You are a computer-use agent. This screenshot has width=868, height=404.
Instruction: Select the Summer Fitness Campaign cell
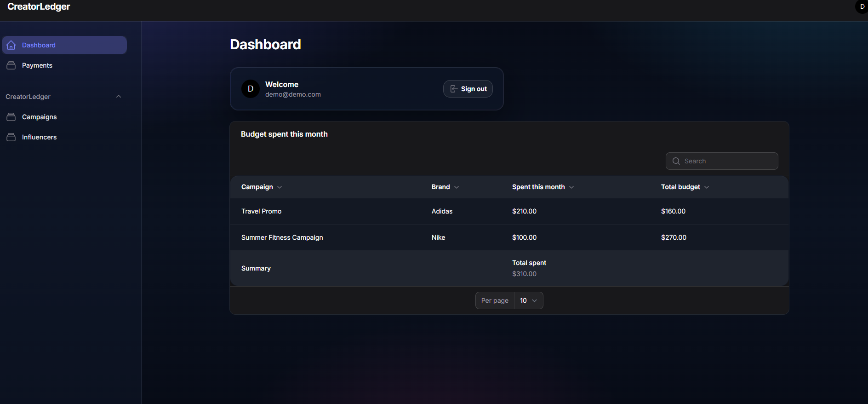tap(282, 237)
